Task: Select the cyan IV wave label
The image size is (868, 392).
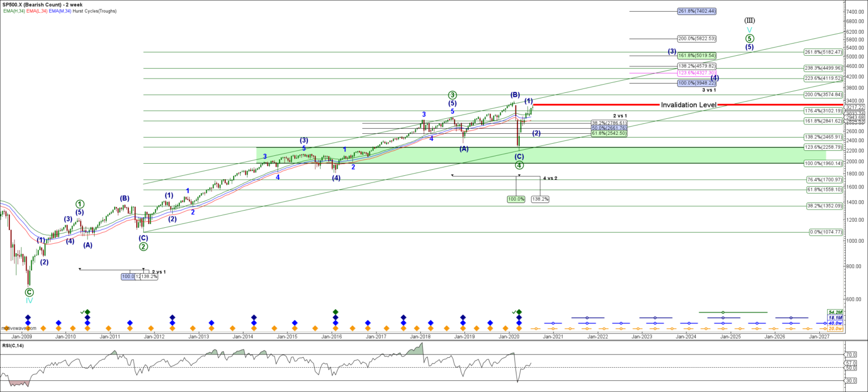Action: (x=29, y=300)
